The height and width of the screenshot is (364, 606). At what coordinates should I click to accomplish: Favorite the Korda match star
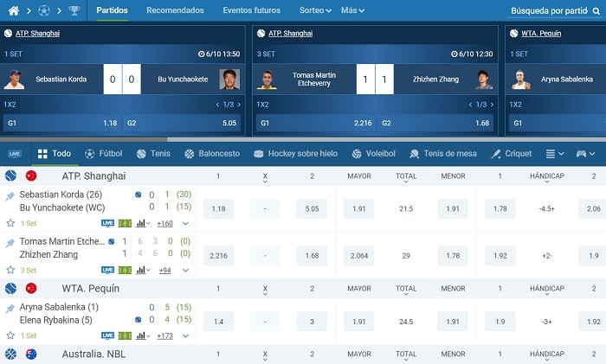click(10, 223)
